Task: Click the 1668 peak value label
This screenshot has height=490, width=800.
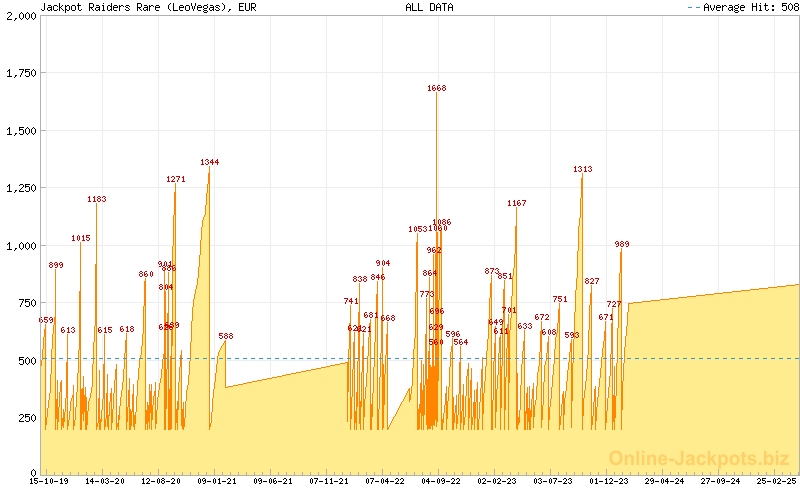Action: (x=436, y=88)
